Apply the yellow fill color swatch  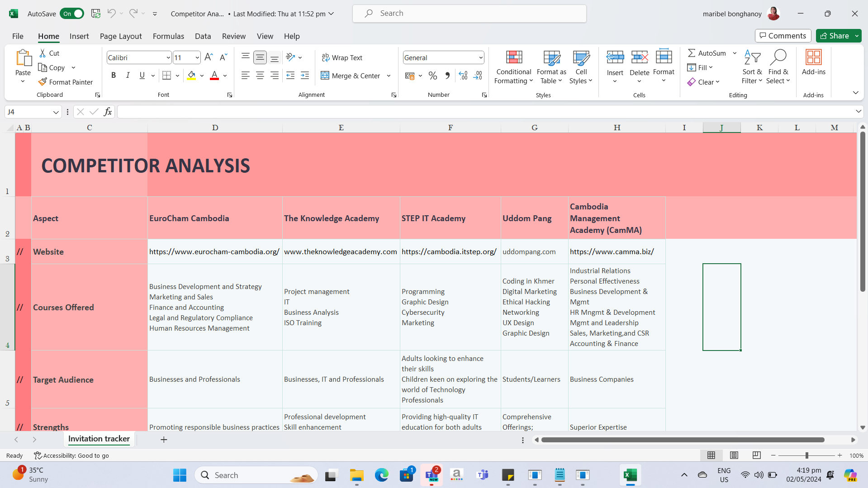pyautogui.click(x=192, y=76)
